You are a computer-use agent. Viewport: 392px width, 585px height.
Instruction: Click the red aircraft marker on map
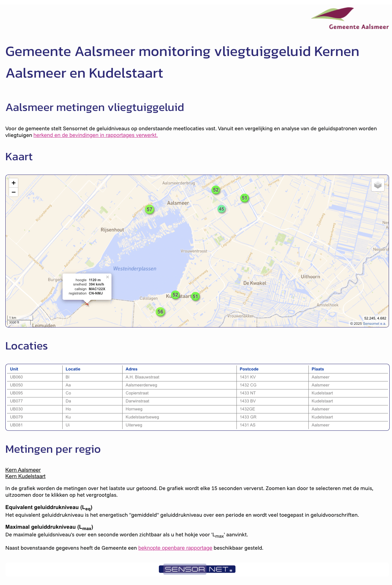(87, 303)
